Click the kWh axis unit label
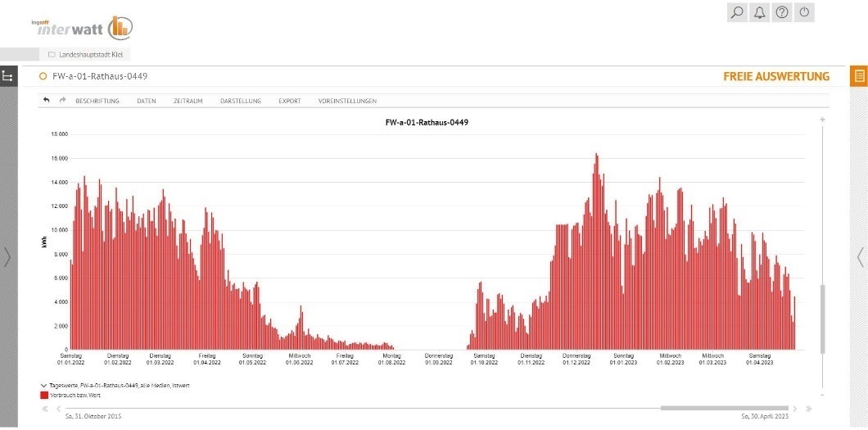Image resolution: width=868 pixels, height=430 pixels. [x=43, y=242]
